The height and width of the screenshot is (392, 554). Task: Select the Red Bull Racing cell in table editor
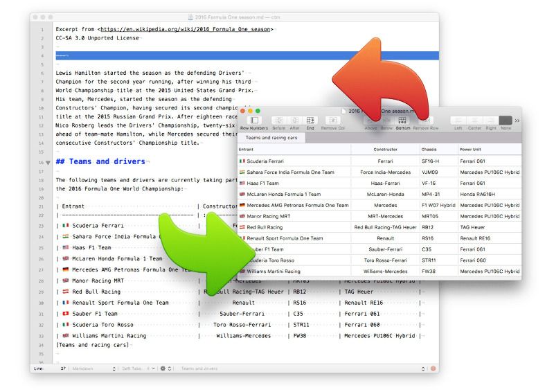click(294, 227)
